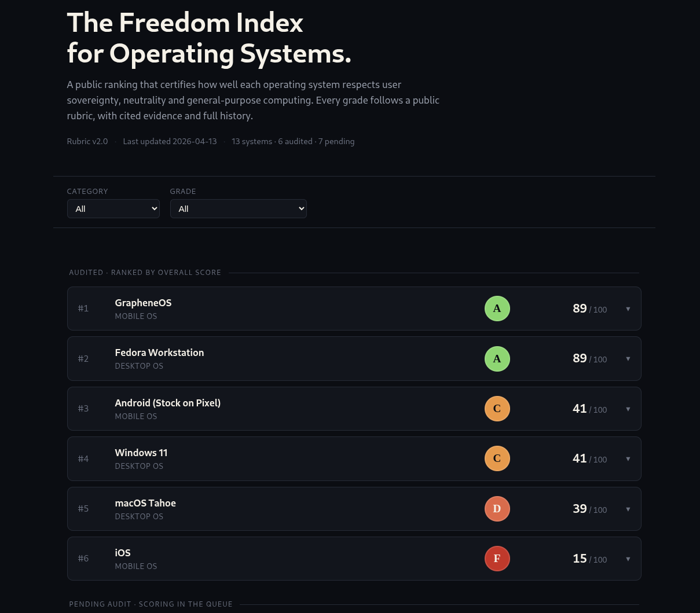The image size is (700, 613).
Task: Expand the GrapheneOS score details
Action: click(628, 309)
